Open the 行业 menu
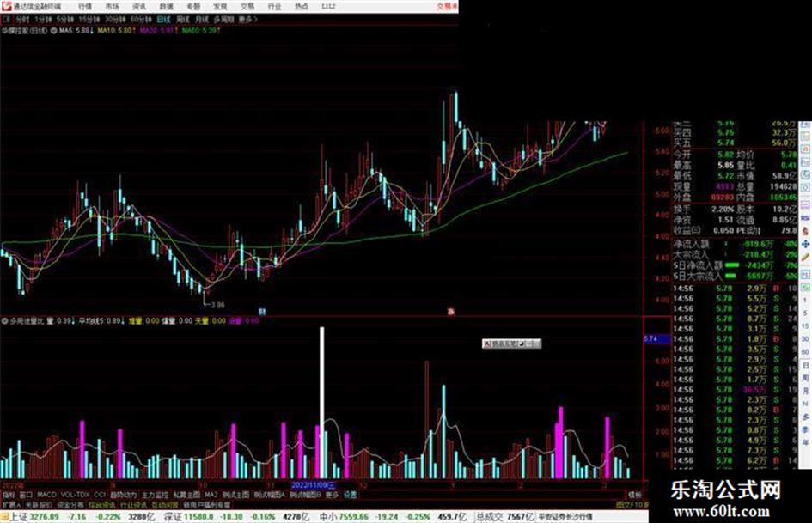Viewport: 812px width, 523px height. [274, 7]
